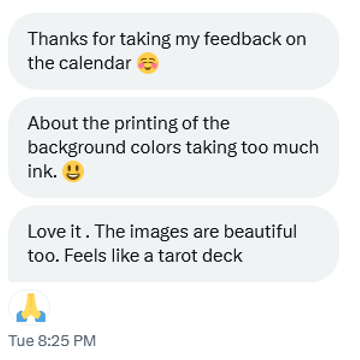The image size is (360, 360).
Task: Select the 'About the printing' message bubble
Action: (x=174, y=147)
